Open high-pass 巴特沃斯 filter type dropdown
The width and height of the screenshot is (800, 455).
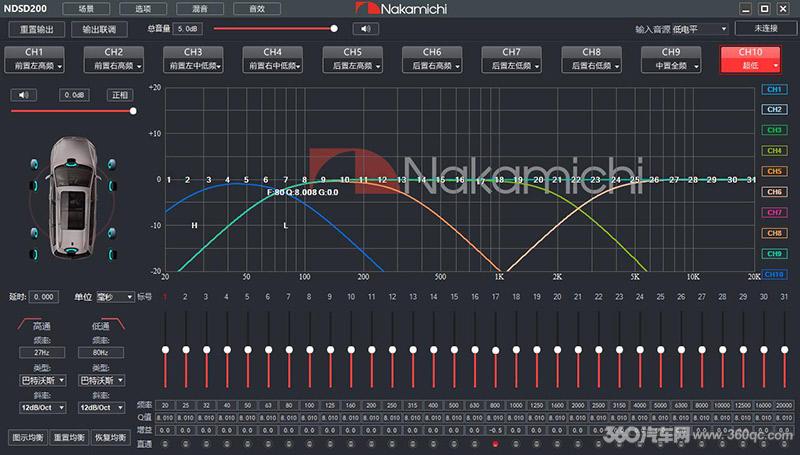[x=42, y=381]
